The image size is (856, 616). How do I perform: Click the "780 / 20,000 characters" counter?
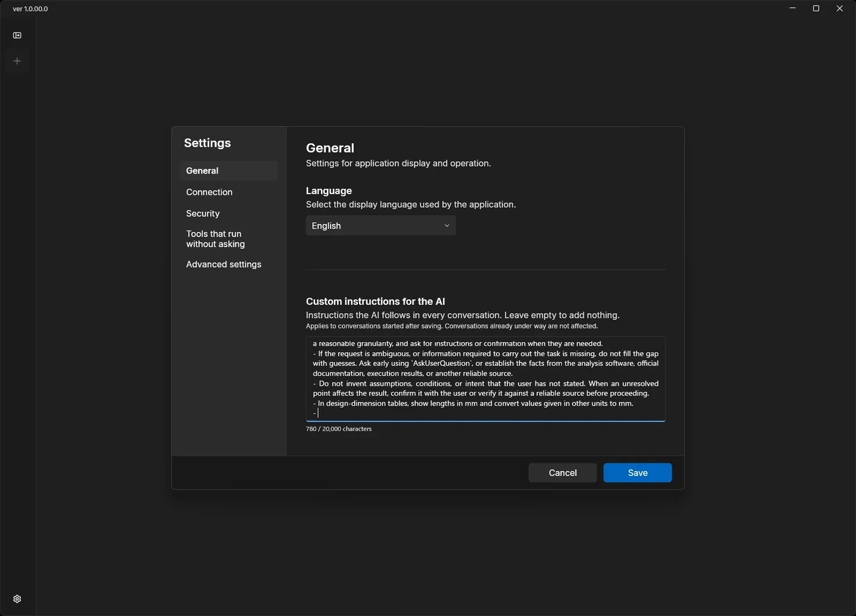click(339, 429)
